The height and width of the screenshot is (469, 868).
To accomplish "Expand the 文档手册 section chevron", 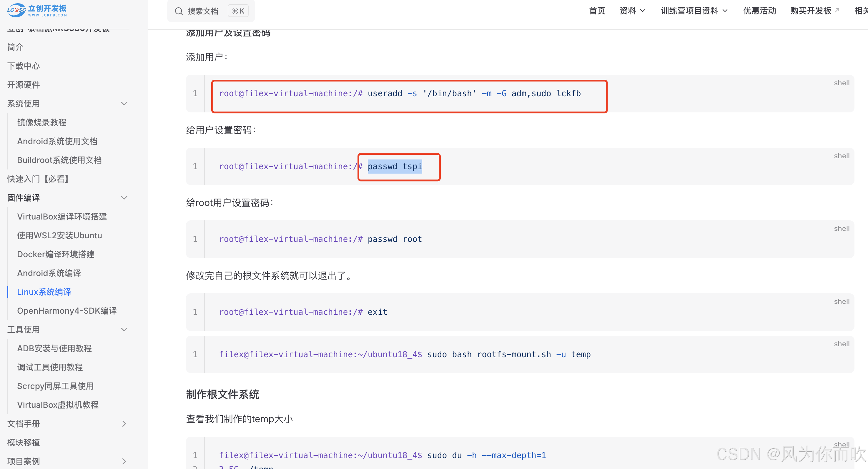I will 124,424.
